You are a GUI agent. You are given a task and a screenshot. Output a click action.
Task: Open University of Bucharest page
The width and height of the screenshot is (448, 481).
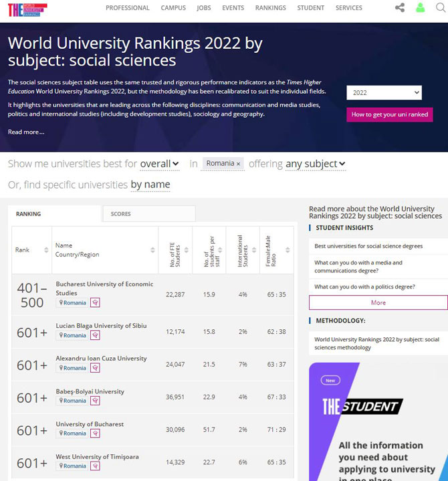point(90,424)
